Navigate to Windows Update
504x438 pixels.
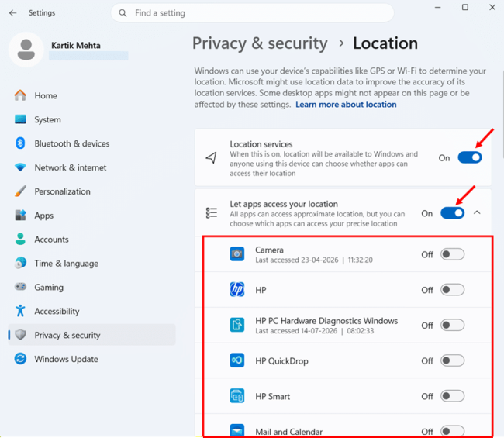[91, 359]
